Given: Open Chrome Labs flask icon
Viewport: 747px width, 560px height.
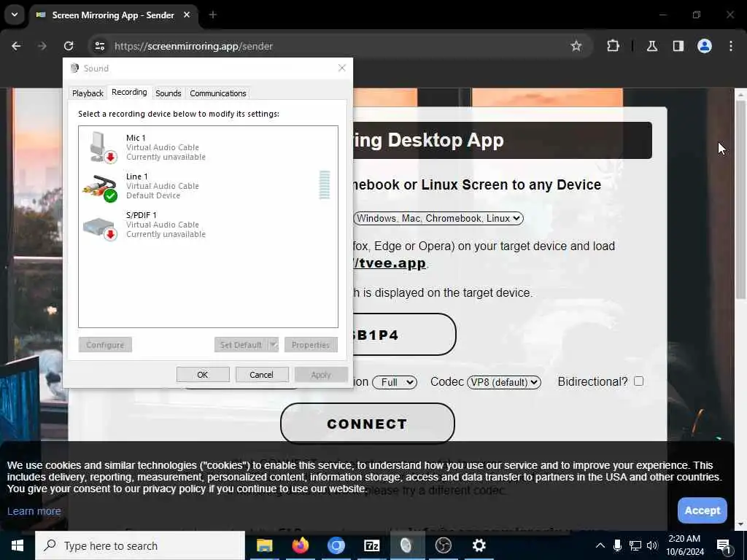Looking at the screenshot, I should tap(651, 46).
